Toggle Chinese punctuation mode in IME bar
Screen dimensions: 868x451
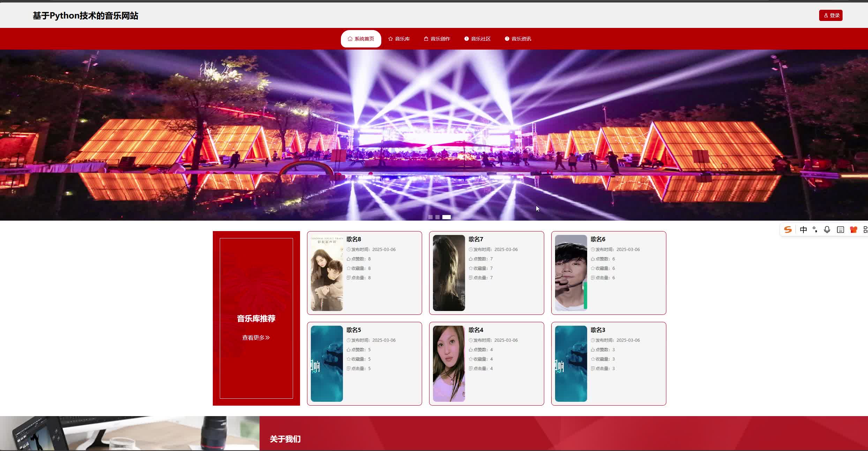815,230
